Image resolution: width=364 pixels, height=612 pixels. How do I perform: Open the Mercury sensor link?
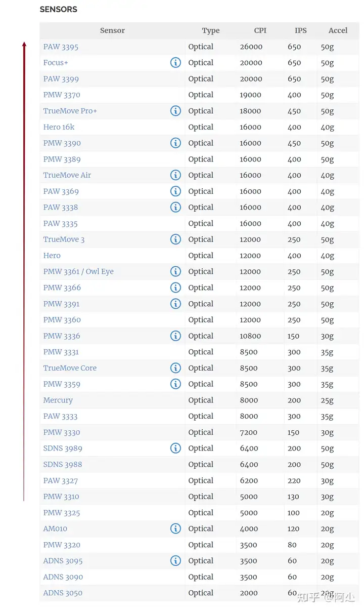click(x=58, y=400)
